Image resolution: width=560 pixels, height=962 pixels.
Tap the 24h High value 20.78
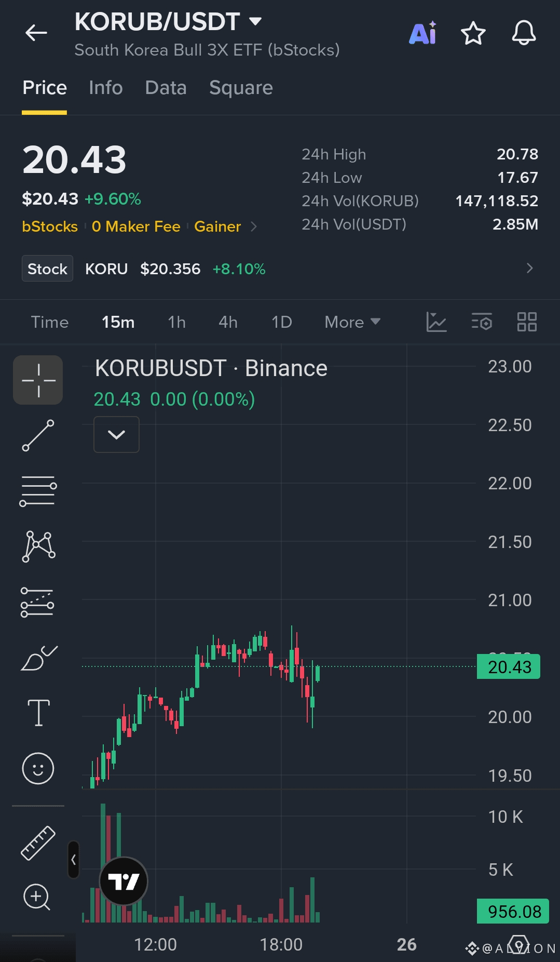pyautogui.click(x=517, y=154)
